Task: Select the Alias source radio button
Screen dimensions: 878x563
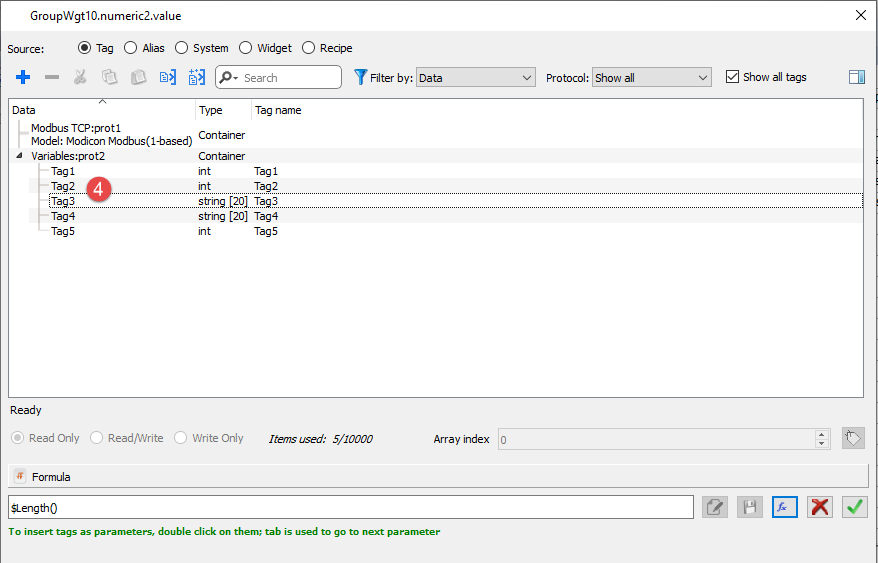Action: tap(131, 48)
